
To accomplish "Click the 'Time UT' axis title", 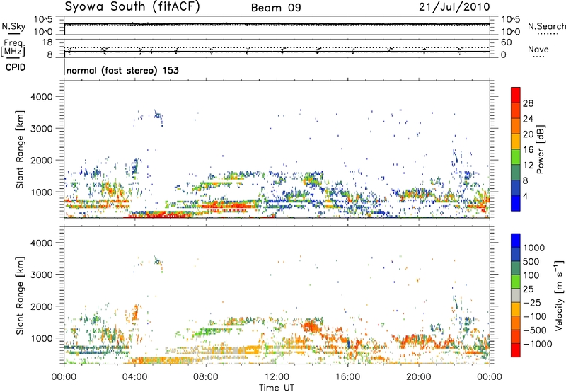I will 277,388.
